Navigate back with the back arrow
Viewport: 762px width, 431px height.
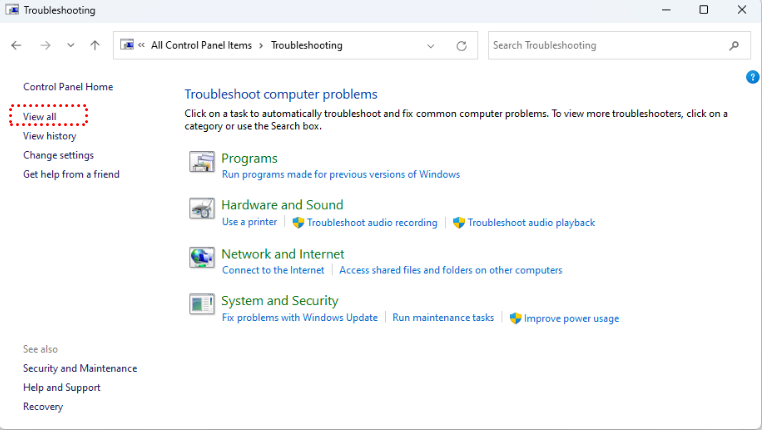16,46
